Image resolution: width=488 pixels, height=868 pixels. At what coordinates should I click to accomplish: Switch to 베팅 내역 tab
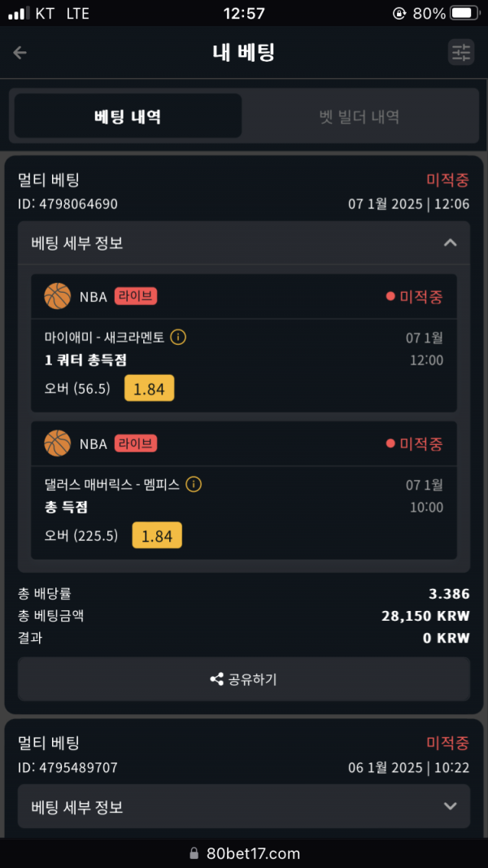click(128, 116)
